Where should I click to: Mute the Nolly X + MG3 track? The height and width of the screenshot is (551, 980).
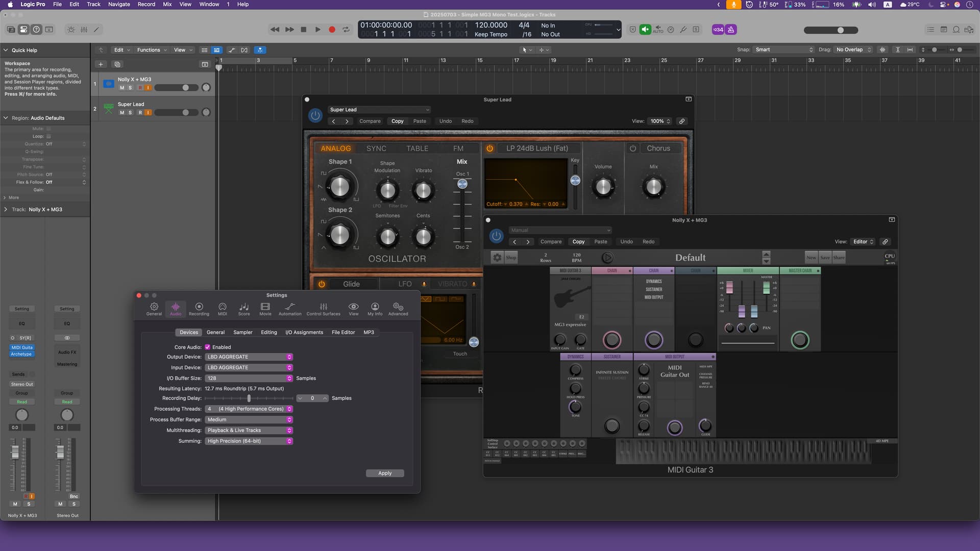pyautogui.click(x=121, y=88)
